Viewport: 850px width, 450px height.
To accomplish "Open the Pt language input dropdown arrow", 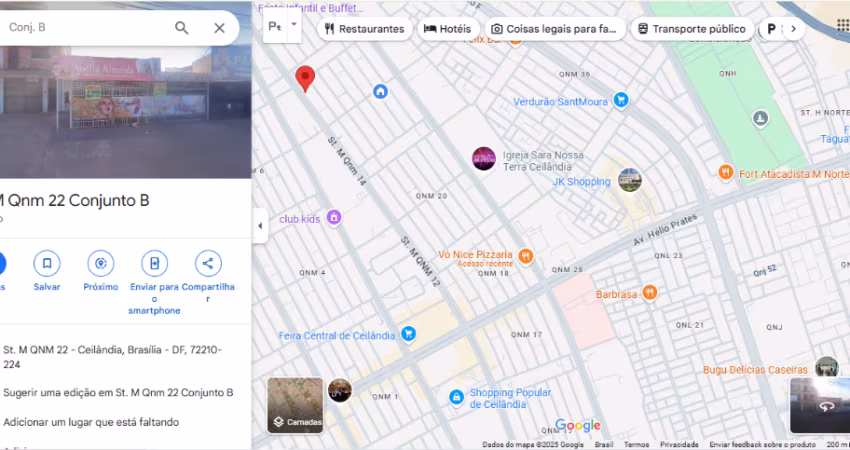I will (x=294, y=24).
